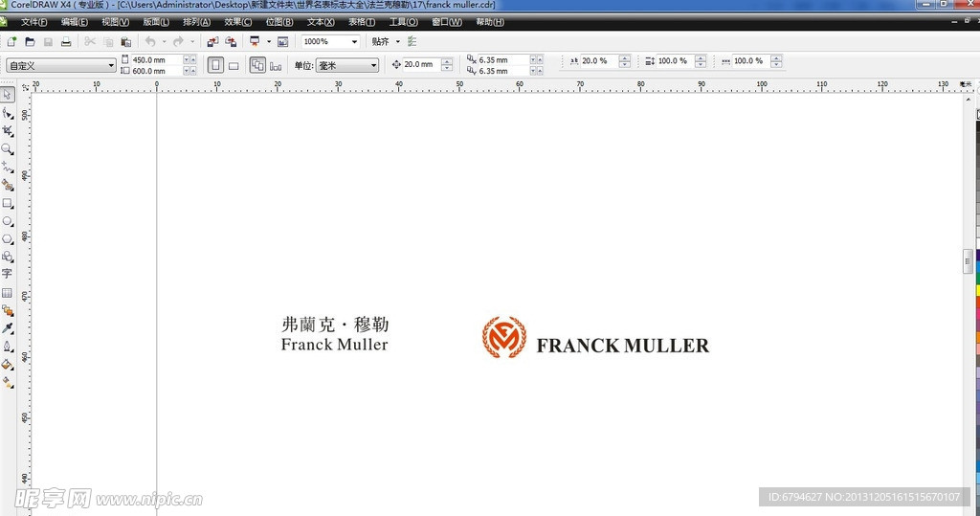The image size is (980, 516).
Task: Select the Pick tool
Action: (x=7, y=95)
